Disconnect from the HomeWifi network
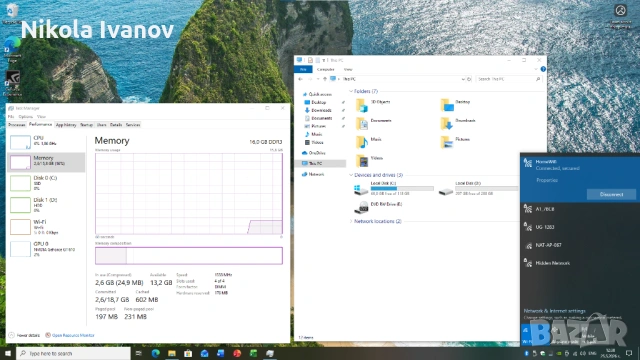 click(611, 195)
